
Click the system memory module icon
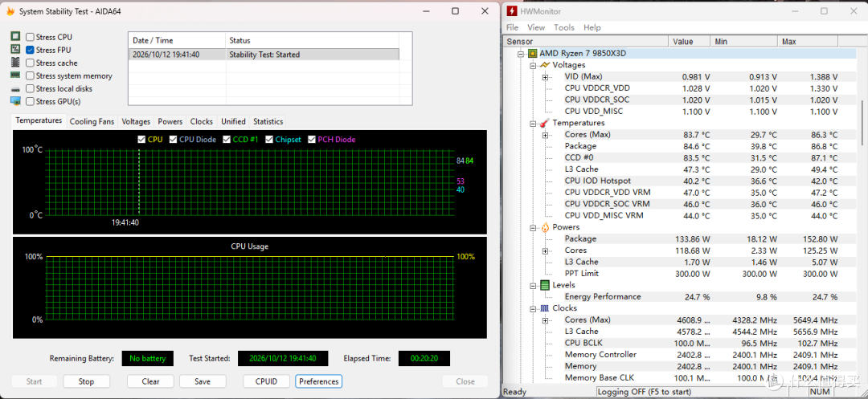[15, 75]
